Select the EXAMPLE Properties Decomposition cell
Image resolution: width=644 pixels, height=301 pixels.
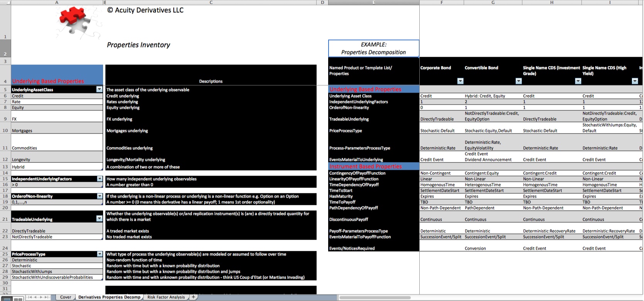click(x=373, y=48)
